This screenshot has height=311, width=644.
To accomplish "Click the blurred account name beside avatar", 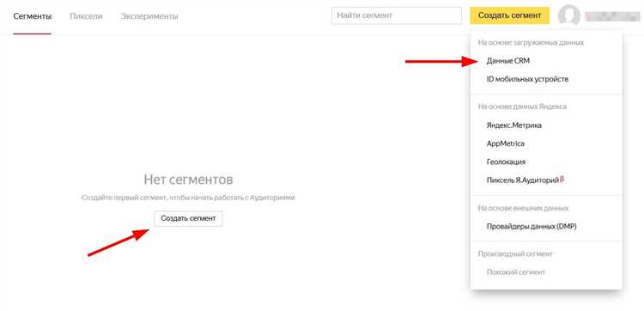I will point(612,16).
